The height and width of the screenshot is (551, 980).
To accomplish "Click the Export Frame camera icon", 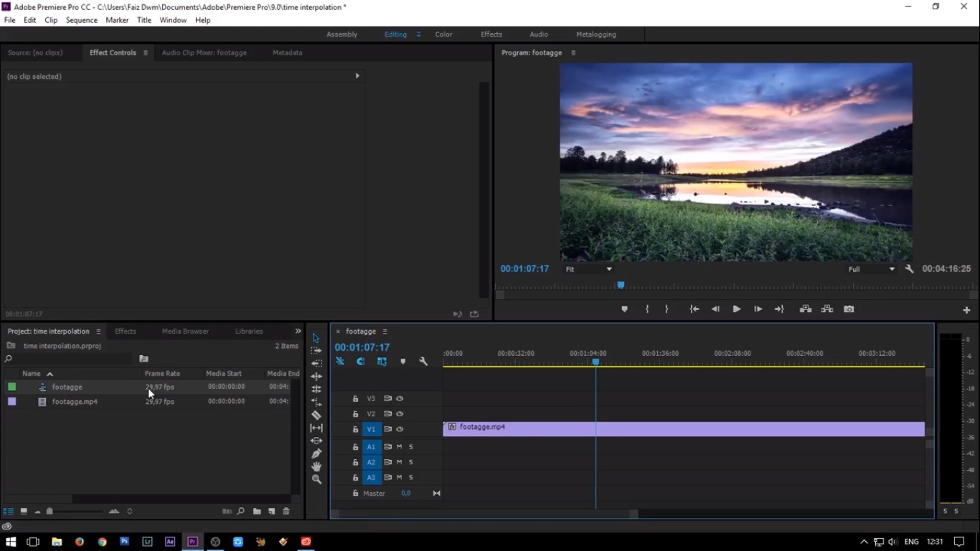I will coord(849,309).
